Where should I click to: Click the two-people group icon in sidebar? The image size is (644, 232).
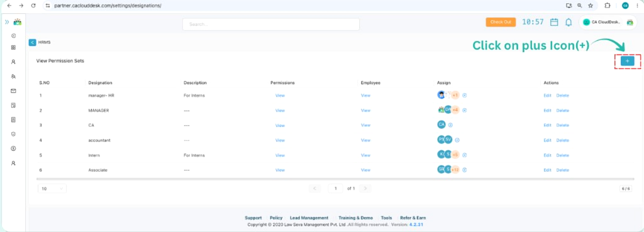[x=13, y=76]
